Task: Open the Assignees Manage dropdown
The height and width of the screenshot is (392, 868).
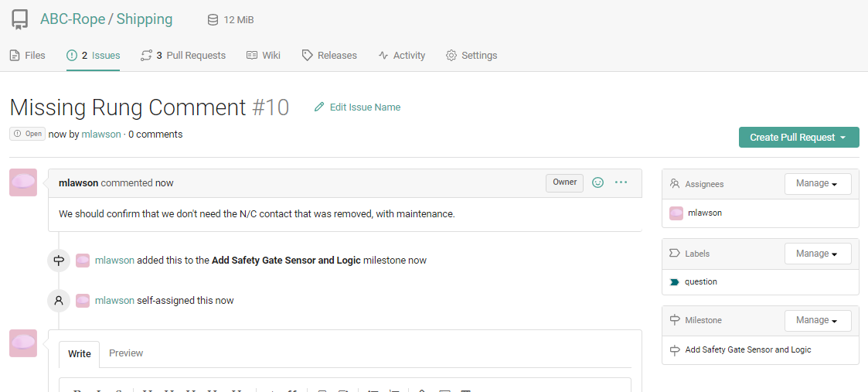Action: pyautogui.click(x=817, y=184)
